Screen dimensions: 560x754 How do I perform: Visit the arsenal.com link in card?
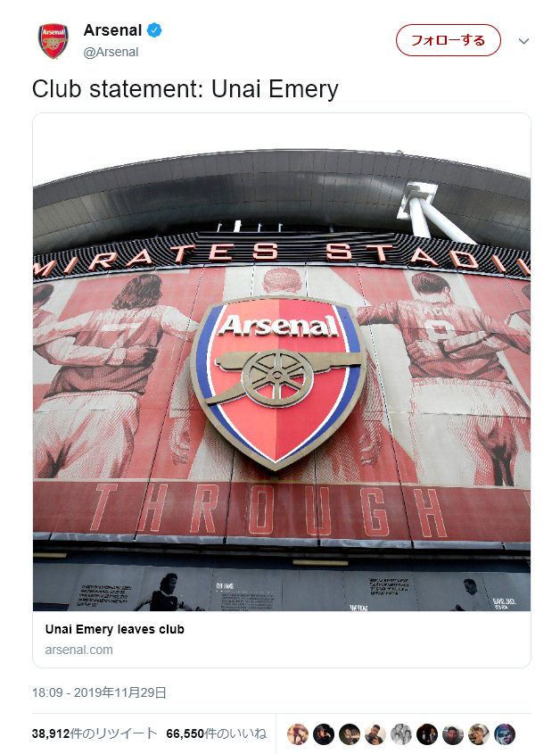[78, 650]
